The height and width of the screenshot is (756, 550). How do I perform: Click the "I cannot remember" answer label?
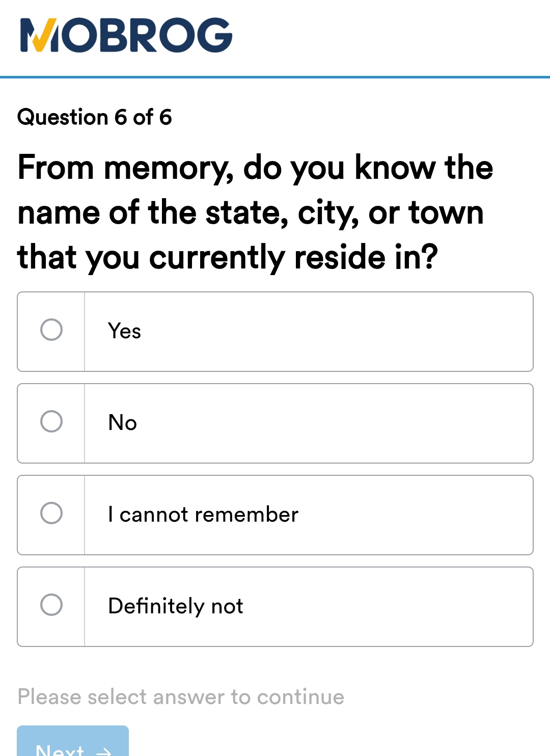[203, 514]
